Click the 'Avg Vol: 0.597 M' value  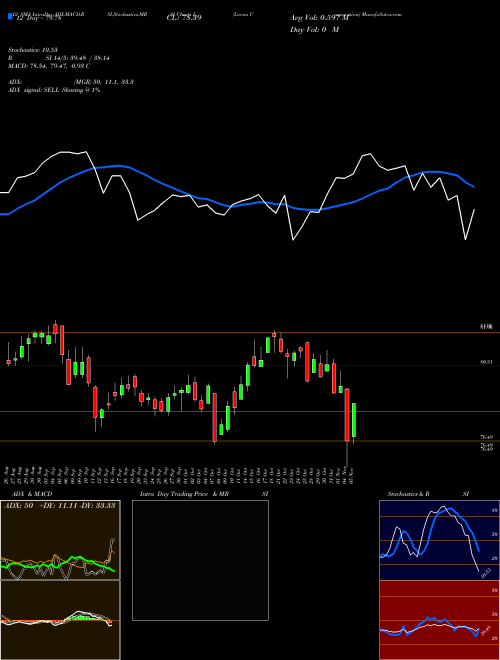(319, 18)
